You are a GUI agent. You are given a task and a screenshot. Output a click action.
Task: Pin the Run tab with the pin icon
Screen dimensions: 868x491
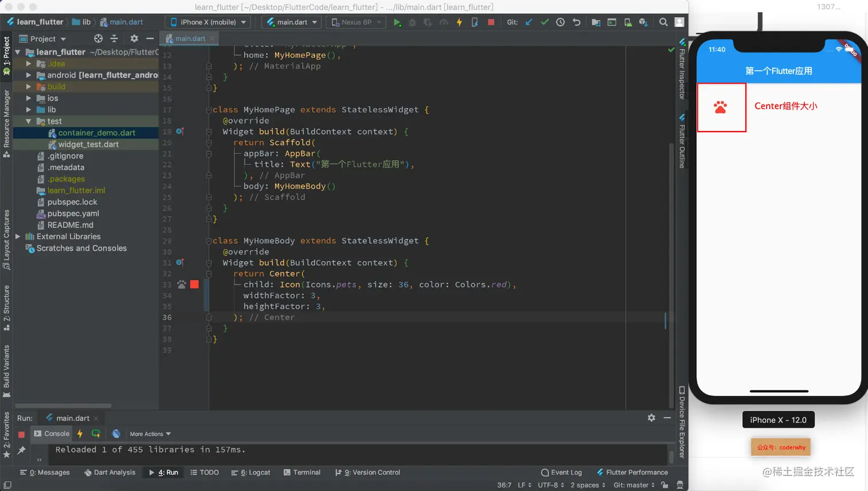pos(21,450)
